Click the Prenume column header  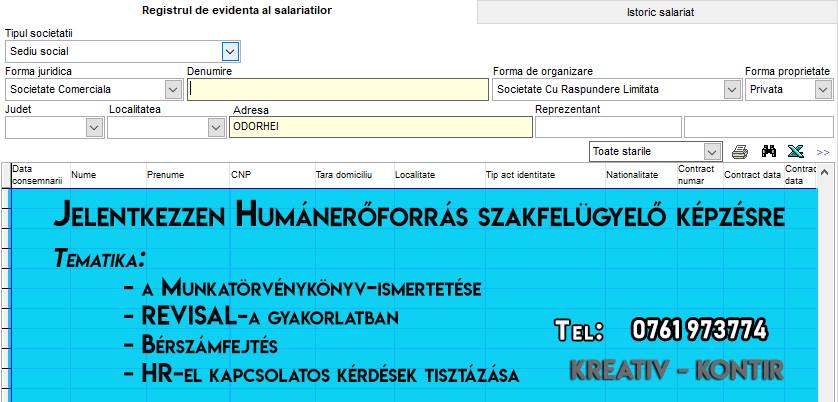tap(188, 175)
